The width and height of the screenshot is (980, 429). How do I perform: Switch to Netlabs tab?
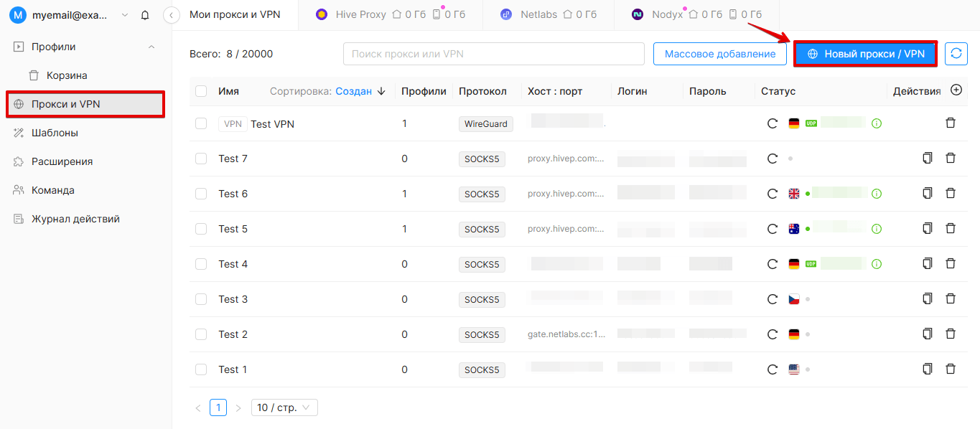coord(547,14)
